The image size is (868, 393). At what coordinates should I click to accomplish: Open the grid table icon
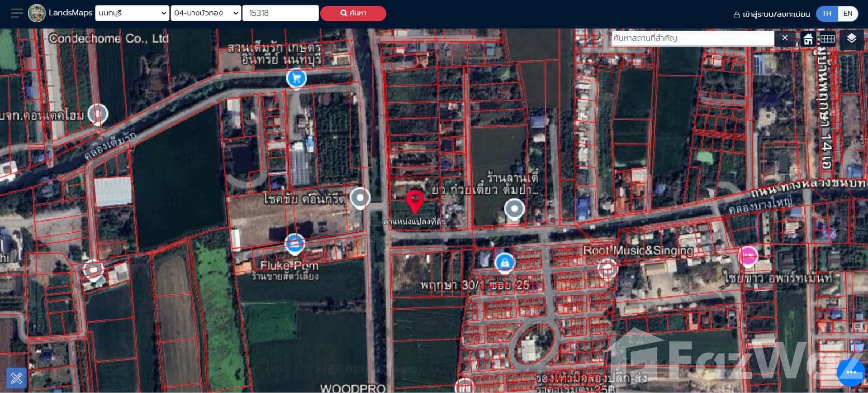(827, 39)
